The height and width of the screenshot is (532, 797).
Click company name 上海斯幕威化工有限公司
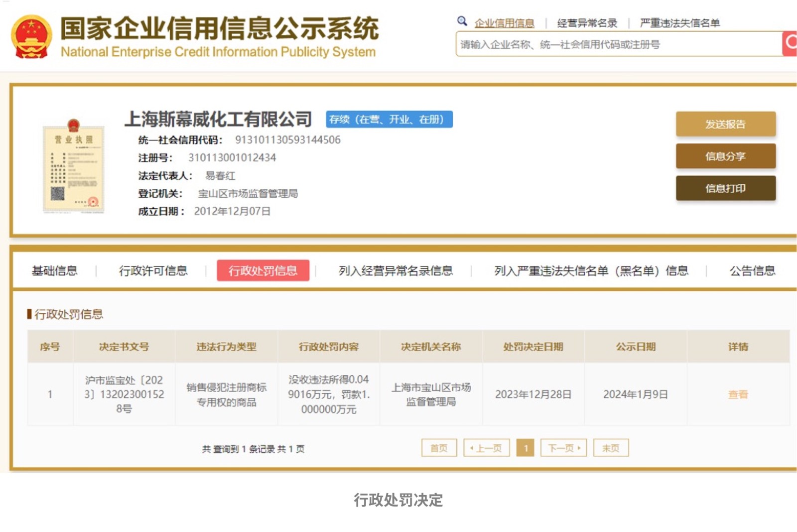point(218,119)
